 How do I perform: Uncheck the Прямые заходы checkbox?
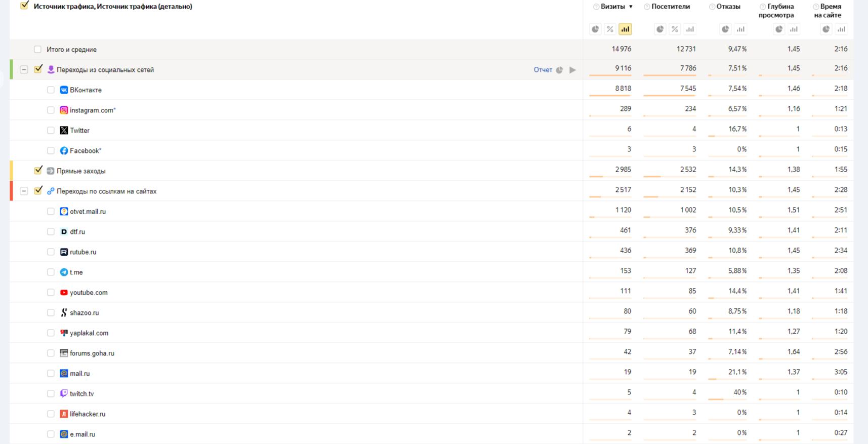click(38, 170)
